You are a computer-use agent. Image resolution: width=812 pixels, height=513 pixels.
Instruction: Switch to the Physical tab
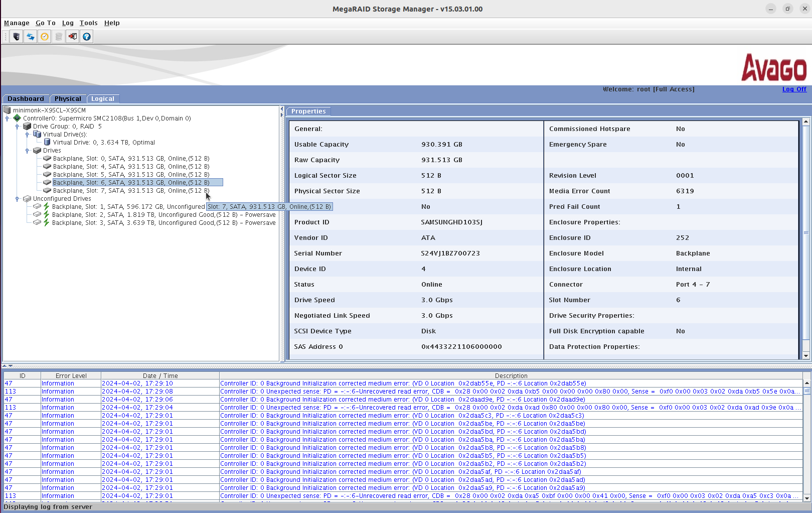click(x=68, y=99)
